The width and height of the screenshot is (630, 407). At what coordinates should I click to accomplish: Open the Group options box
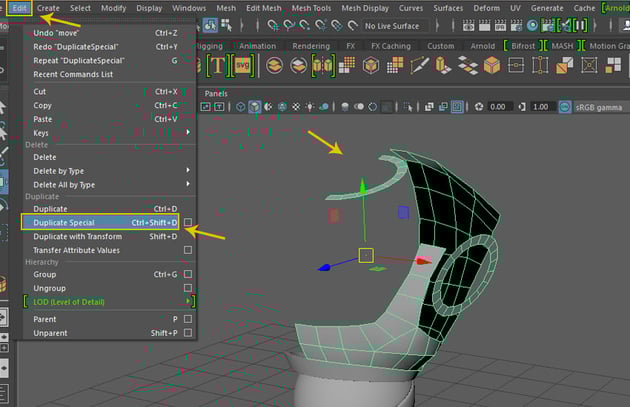(188, 274)
